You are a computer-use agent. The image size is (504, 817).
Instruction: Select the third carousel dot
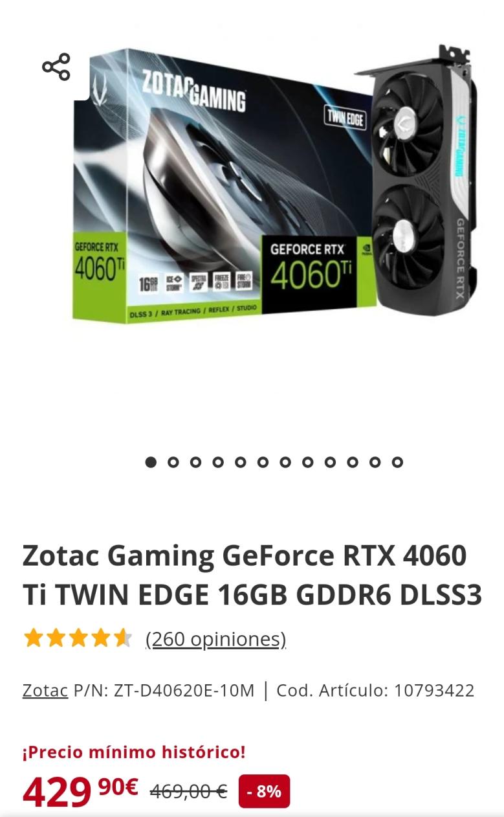(x=195, y=462)
